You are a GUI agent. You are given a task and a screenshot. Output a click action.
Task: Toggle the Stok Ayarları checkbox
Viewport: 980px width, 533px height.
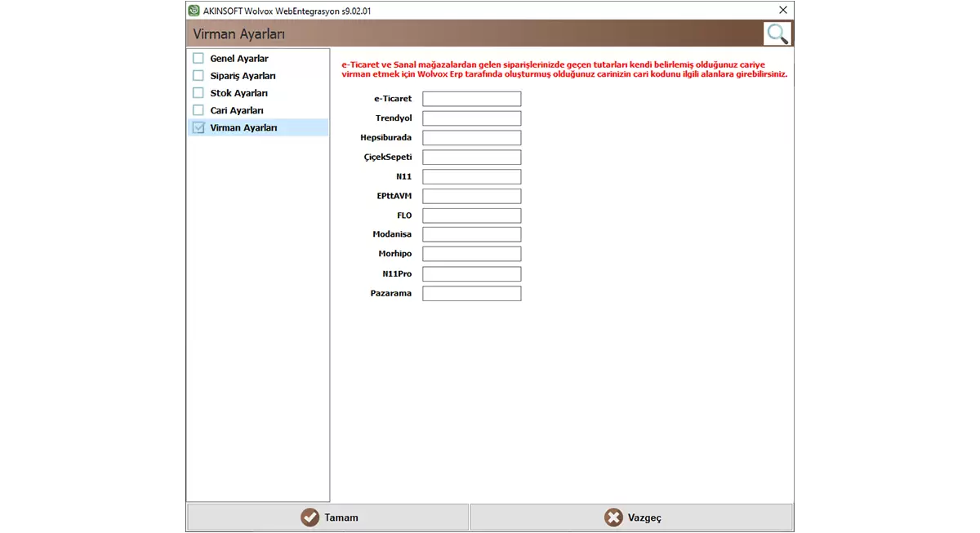[198, 93]
